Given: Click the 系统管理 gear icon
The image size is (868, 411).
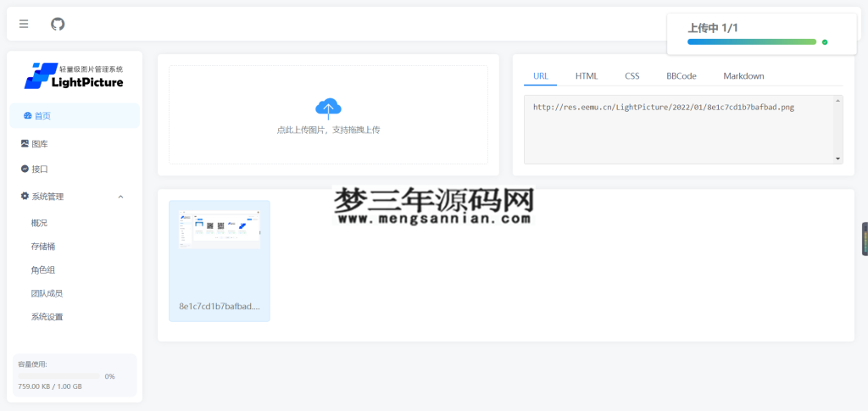Looking at the screenshot, I should [x=25, y=196].
